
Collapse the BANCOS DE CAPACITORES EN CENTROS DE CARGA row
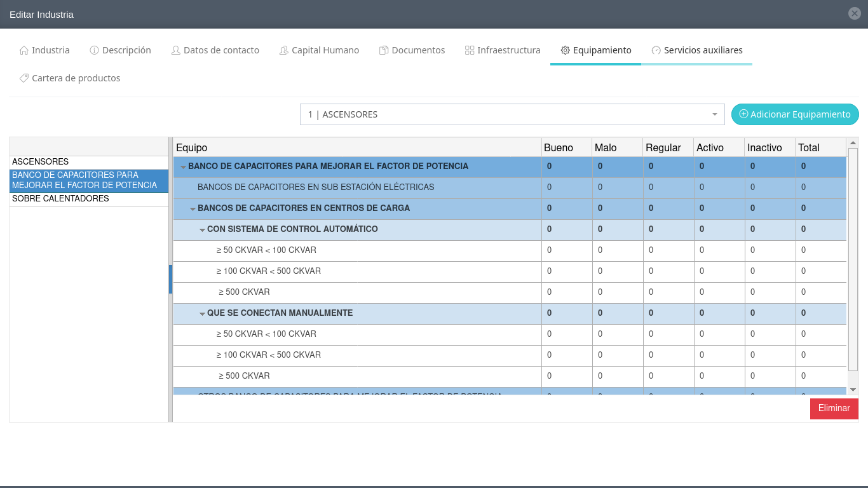[x=193, y=209]
